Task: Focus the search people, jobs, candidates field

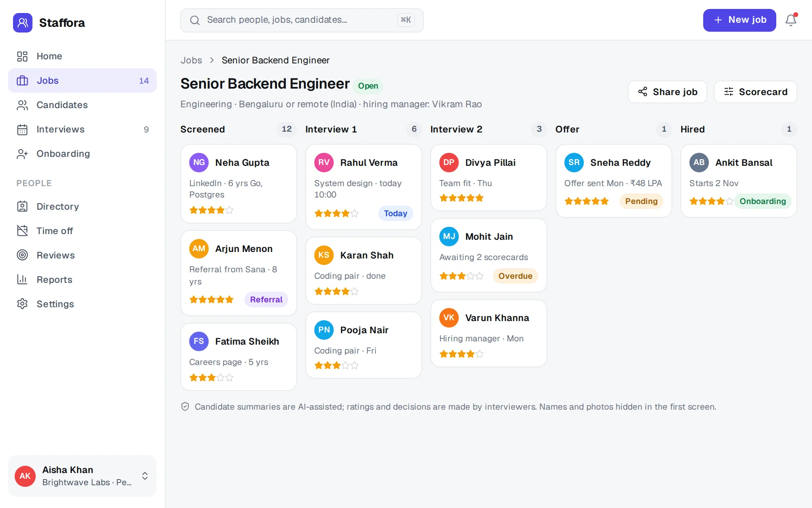Action: (x=302, y=20)
